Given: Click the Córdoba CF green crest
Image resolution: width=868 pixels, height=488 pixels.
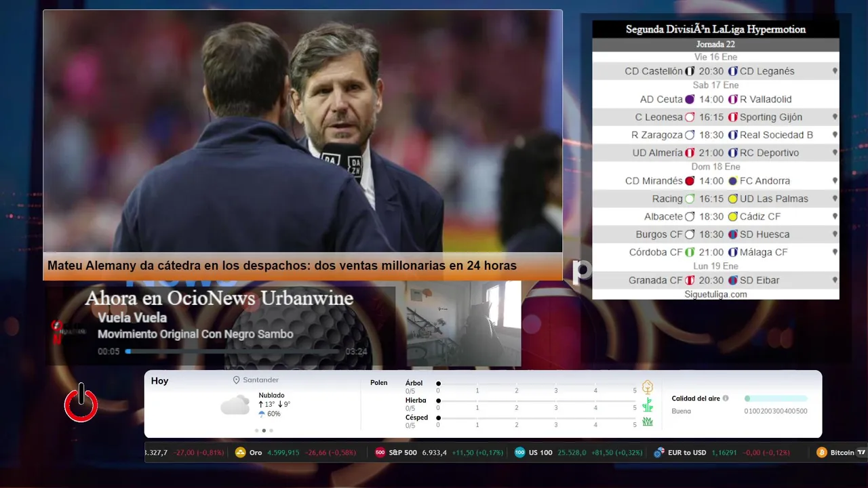Looking at the screenshot, I should (x=690, y=252).
